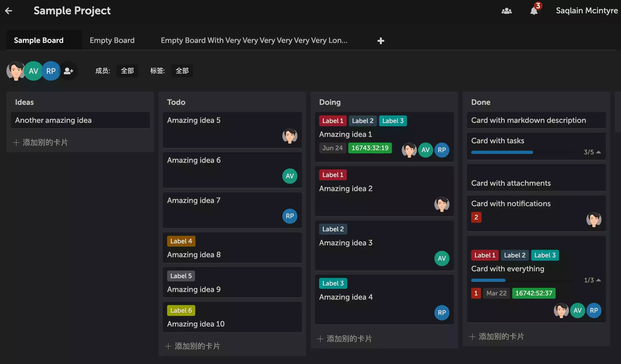Click the AV avatar in board members
621x364 pixels.
(x=33, y=71)
